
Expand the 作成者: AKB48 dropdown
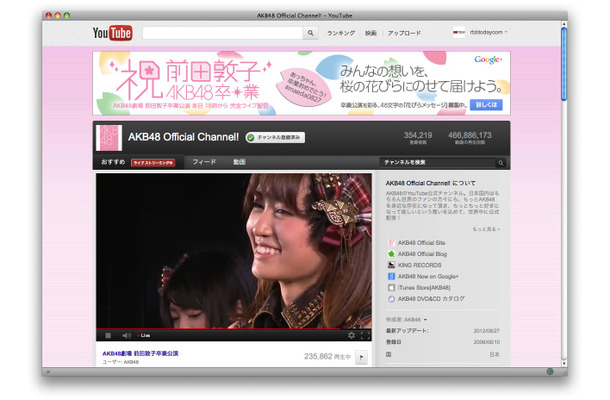[407, 319]
